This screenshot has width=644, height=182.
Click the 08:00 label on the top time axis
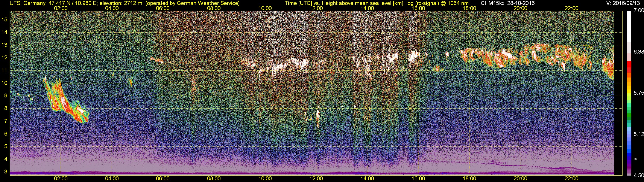click(x=214, y=8)
